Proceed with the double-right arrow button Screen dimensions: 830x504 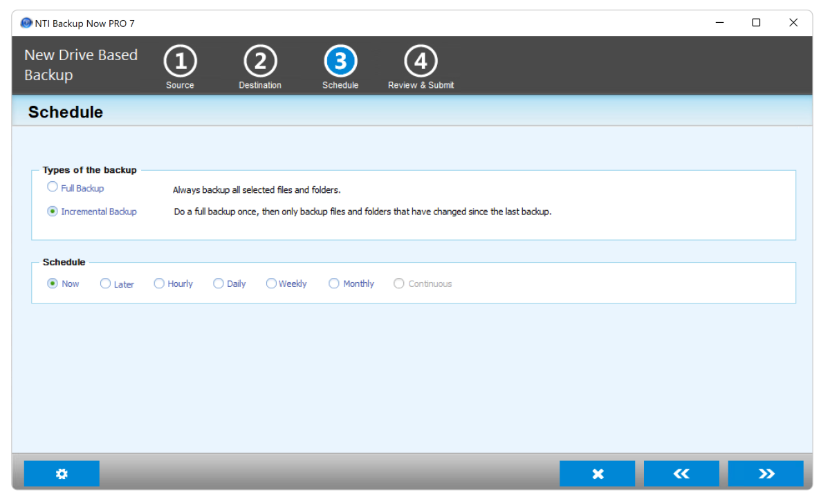point(766,474)
